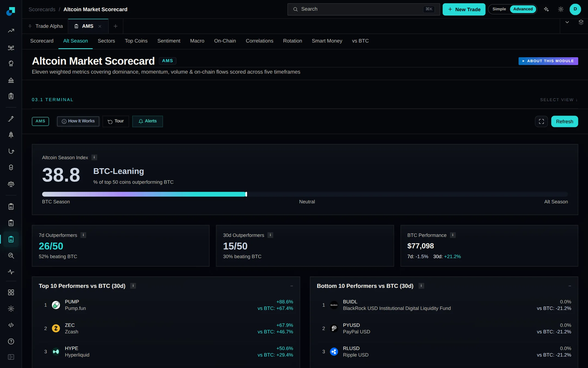Click the layers stack icon near tabs
The height and width of the screenshot is (368, 588).
point(581,22)
